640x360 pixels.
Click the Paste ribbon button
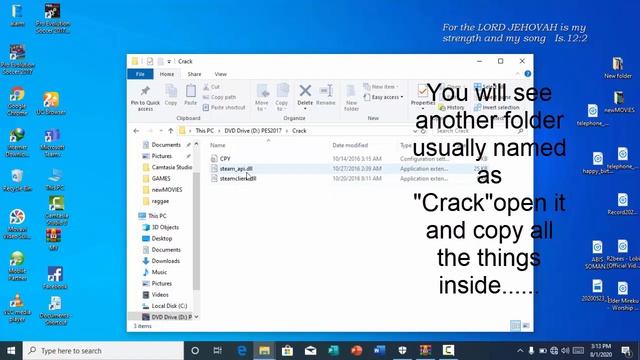[191, 95]
